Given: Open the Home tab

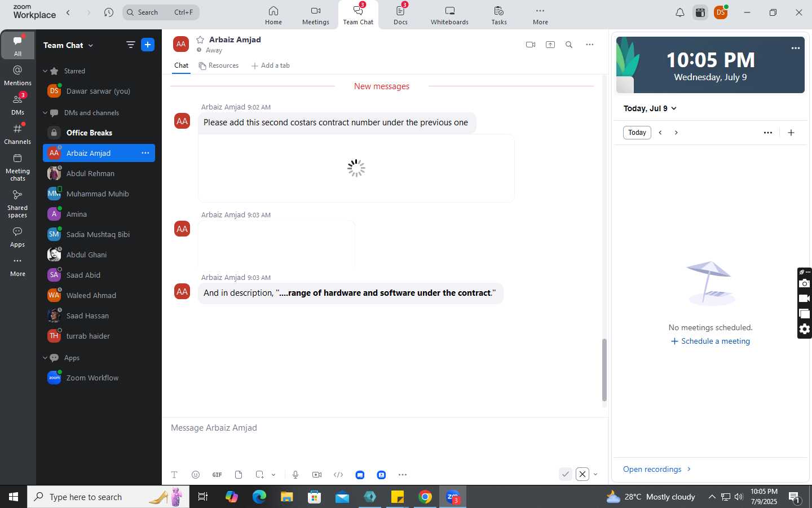Looking at the screenshot, I should point(273,15).
